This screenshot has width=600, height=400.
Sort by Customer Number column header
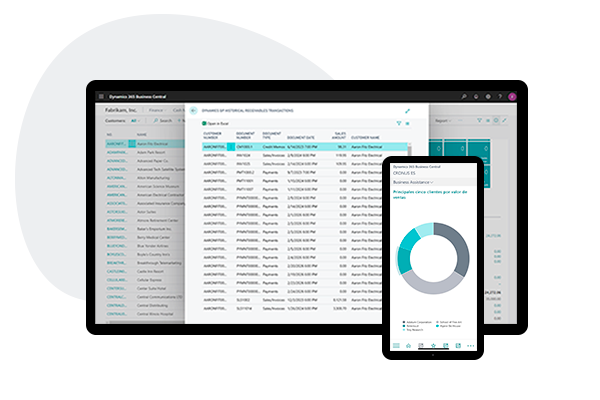click(x=212, y=136)
